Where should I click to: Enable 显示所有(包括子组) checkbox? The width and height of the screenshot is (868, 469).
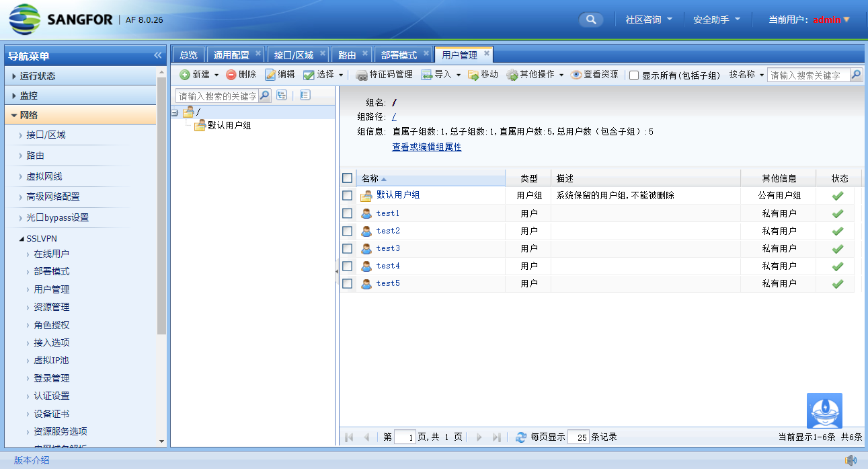[x=634, y=75]
